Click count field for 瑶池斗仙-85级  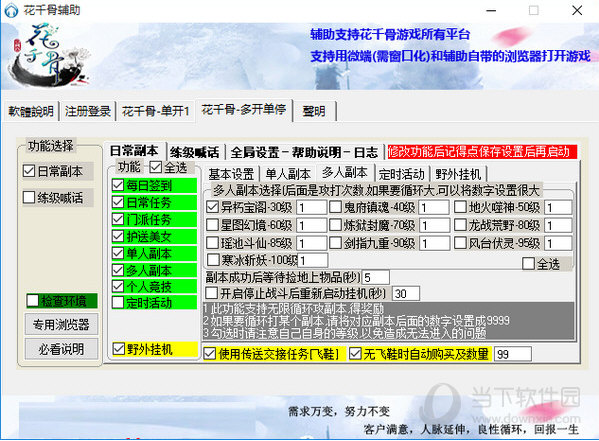tap(311, 243)
